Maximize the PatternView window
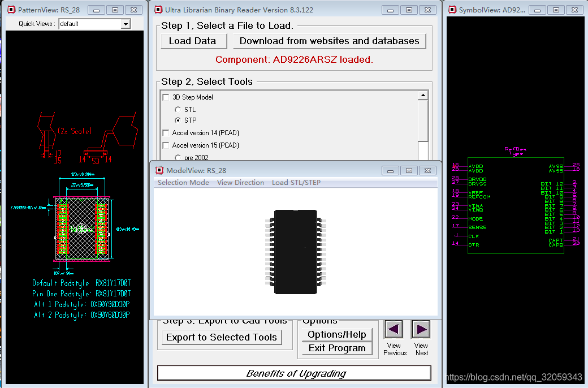The width and height of the screenshot is (588, 388). [115, 10]
